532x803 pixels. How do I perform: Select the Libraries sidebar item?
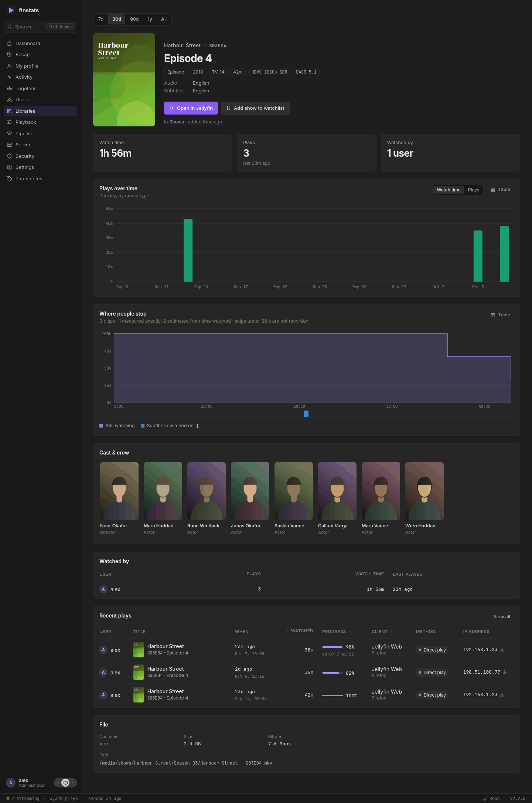[x=40, y=111]
